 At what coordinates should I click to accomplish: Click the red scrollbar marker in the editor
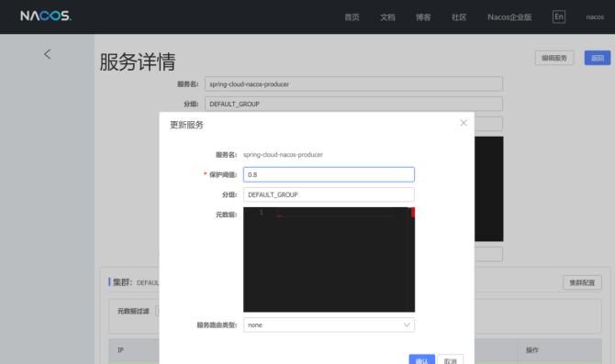[413, 213]
